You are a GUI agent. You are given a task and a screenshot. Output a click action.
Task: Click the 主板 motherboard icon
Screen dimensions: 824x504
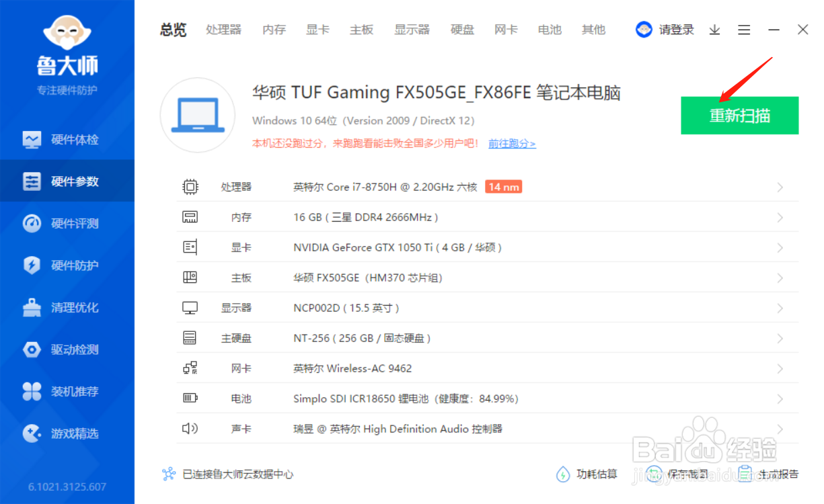pos(190,278)
